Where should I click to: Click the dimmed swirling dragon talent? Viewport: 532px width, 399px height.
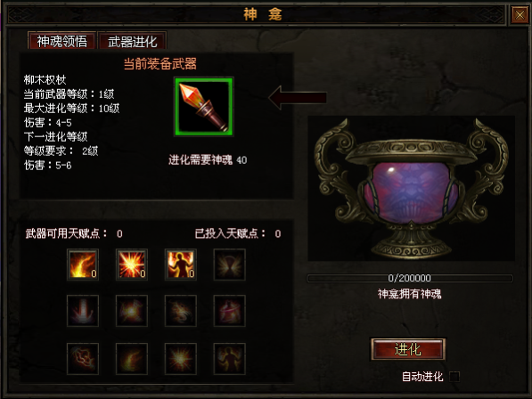[181, 311]
